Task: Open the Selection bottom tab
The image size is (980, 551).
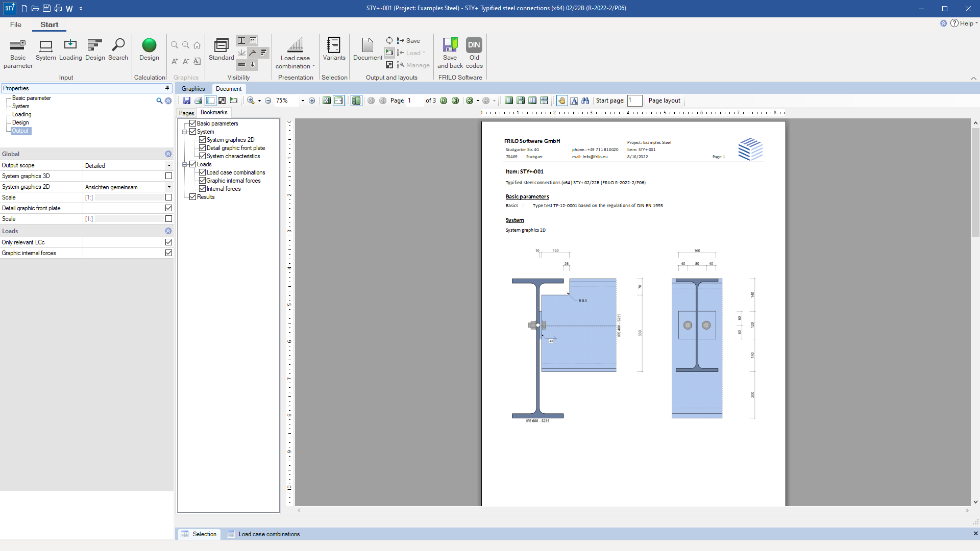Action: pos(199,534)
